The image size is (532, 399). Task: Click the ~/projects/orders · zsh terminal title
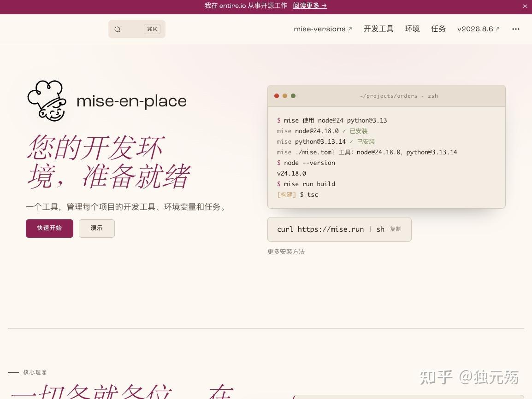coord(399,96)
